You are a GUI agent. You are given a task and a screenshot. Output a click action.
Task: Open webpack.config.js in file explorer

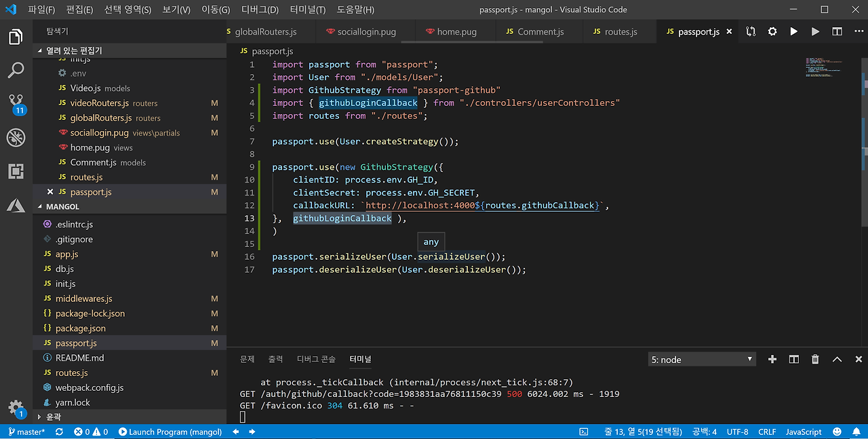click(x=90, y=388)
